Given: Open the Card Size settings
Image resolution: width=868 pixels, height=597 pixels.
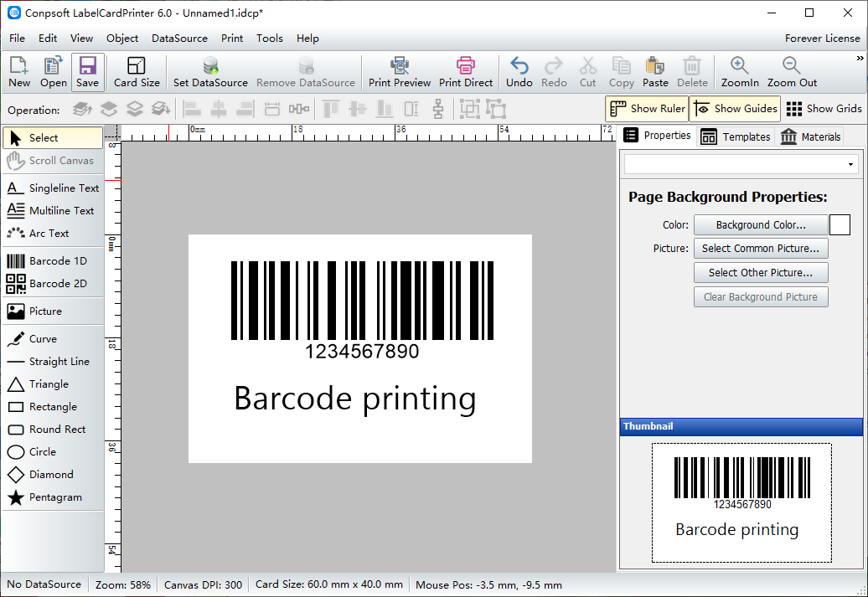Looking at the screenshot, I should (x=137, y=72).
